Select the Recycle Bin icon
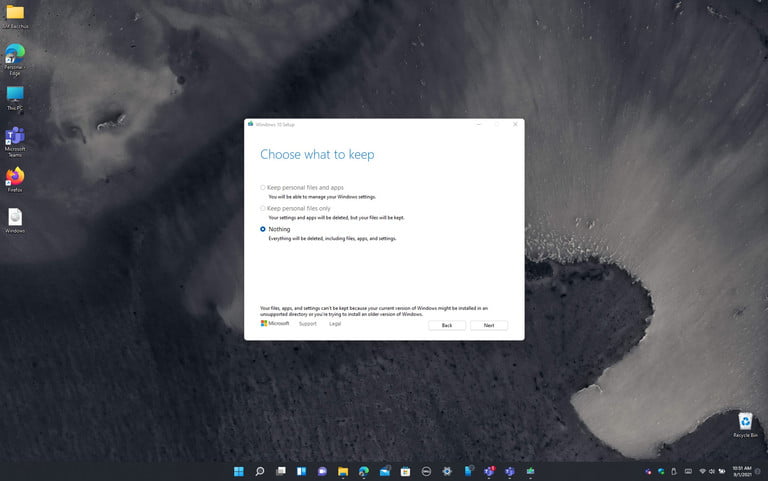 [x=745, y=425]
